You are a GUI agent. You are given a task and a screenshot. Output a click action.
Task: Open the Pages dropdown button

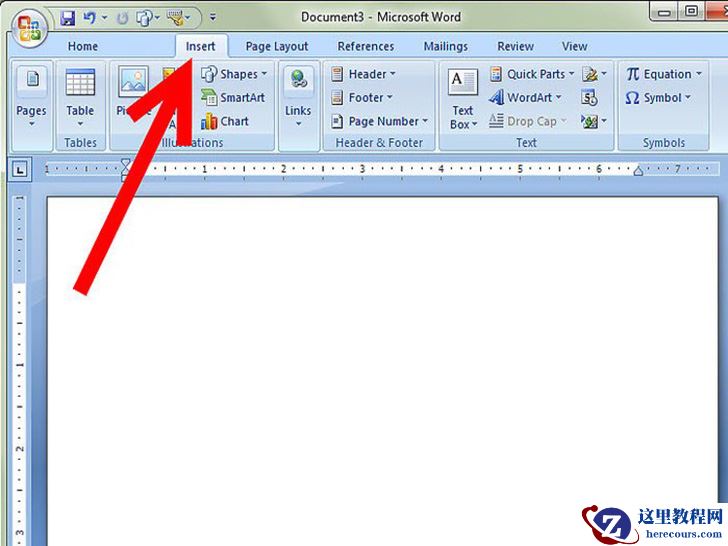[32, 98]
